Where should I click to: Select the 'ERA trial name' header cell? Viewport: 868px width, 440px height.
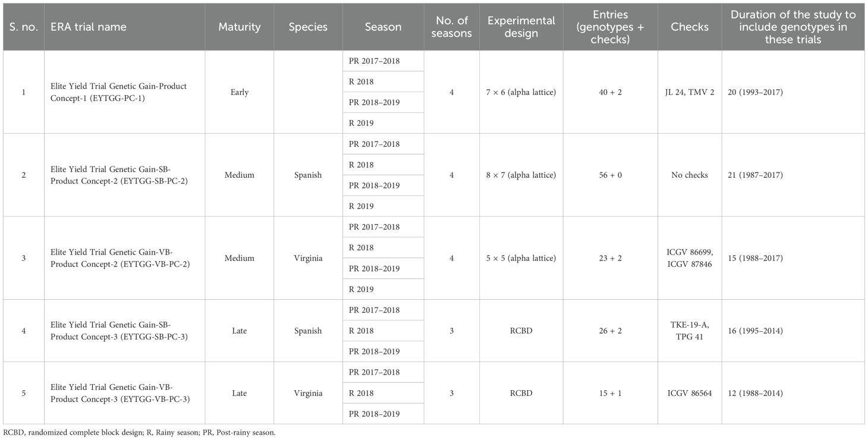pos(89,27)
